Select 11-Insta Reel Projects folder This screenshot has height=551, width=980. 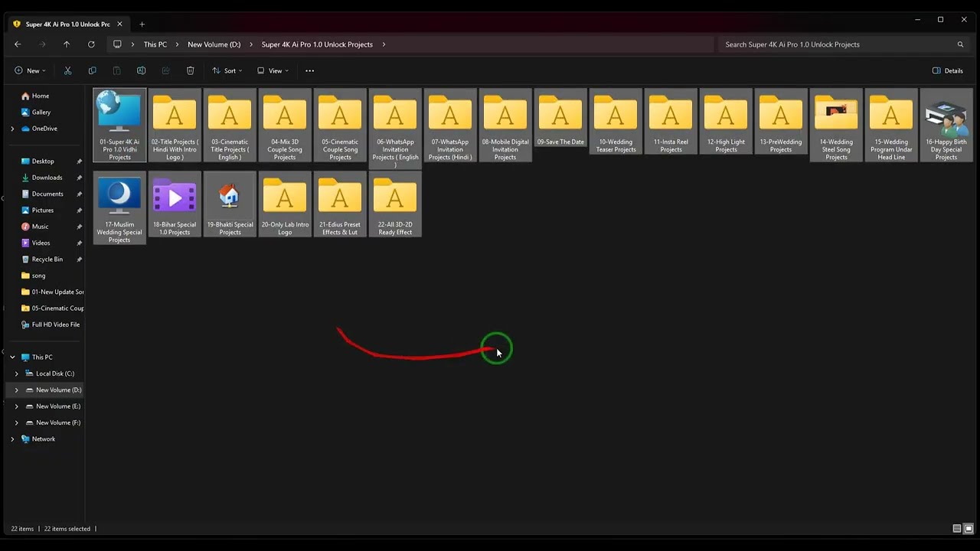(671, 121)
